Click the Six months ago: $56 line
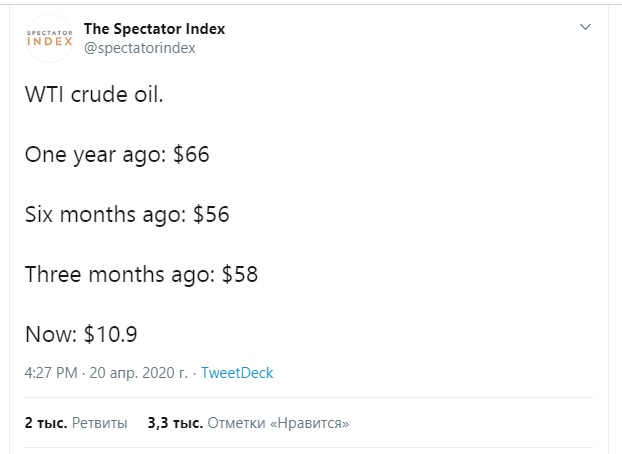 click(x=127, y=214)
